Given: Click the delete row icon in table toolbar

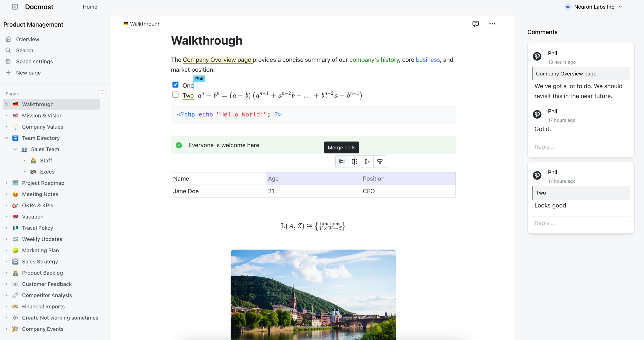Looking at the screenshot, I should tap(379, 161).
